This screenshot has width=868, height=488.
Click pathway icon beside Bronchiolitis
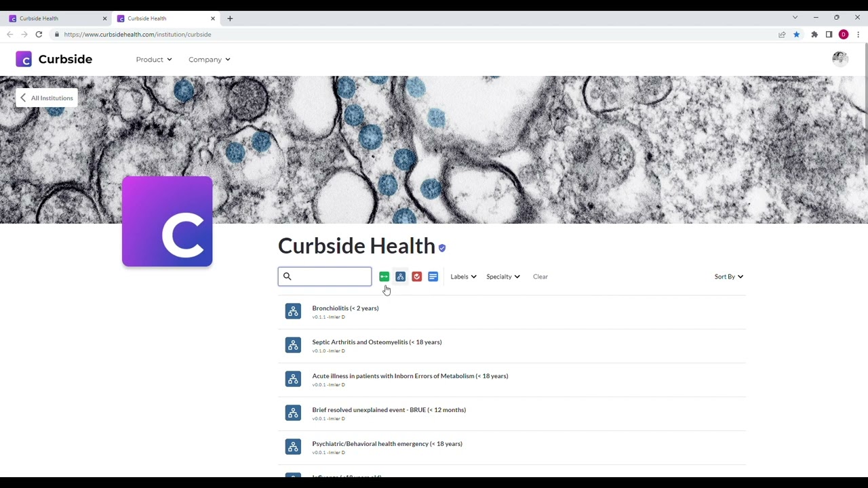pyautogui.click(x=293, y=311)
